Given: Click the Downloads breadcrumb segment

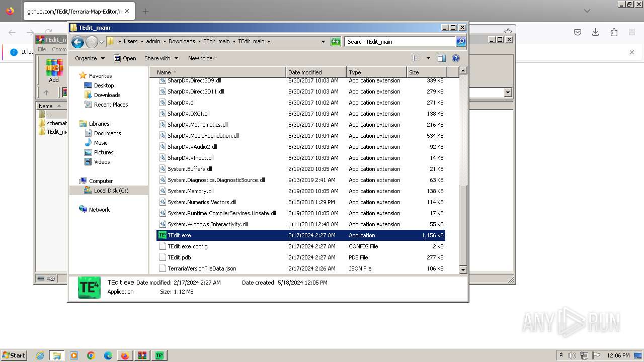Looking at the screenshot, I should click(x=182, y=42).
